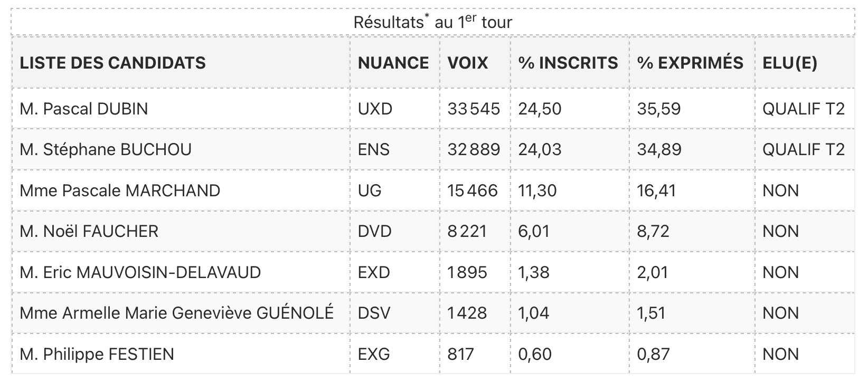Click the 11,30 registered percentage cell
This screenshot has width=868, height=382.
pyautogui.click(x=537, y=190)
